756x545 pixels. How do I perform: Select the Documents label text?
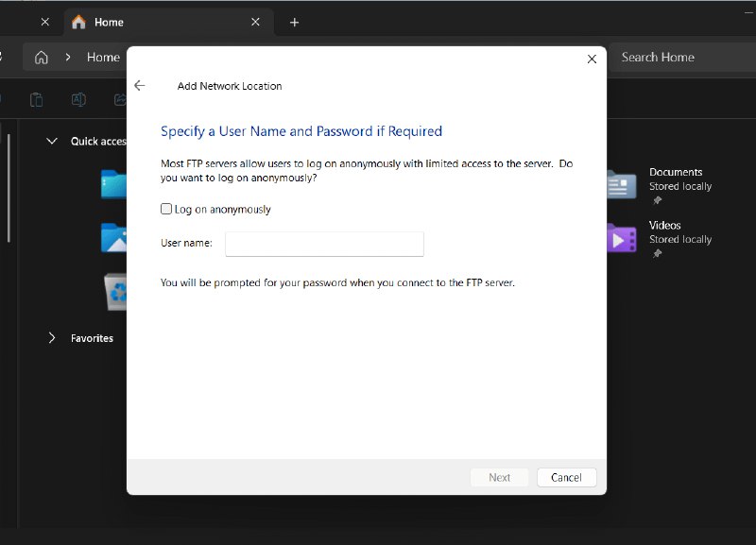pos(676,172)
